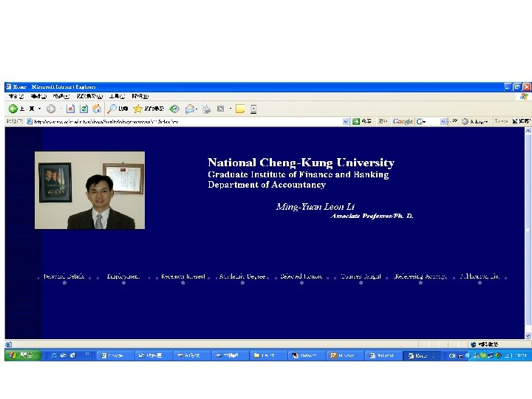This screenshot has height=399, width=532.
Task: Go to the Home page icon
Action: click(x=97, y=109)
